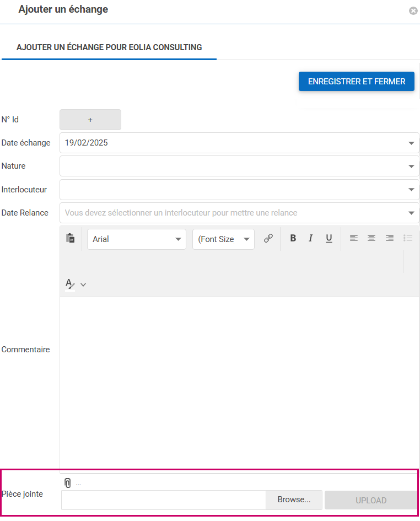Expand the Nature dropdown list

point(411,166)
